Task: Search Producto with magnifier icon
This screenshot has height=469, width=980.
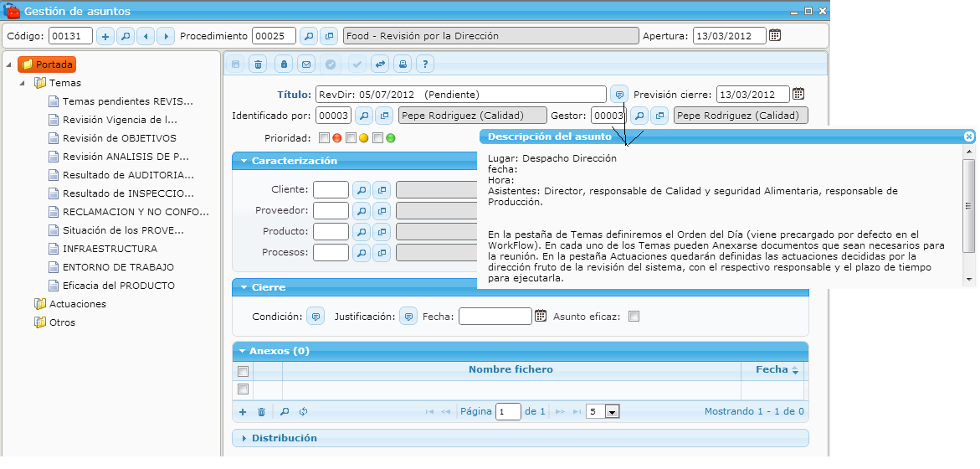Action: point(362,231)
